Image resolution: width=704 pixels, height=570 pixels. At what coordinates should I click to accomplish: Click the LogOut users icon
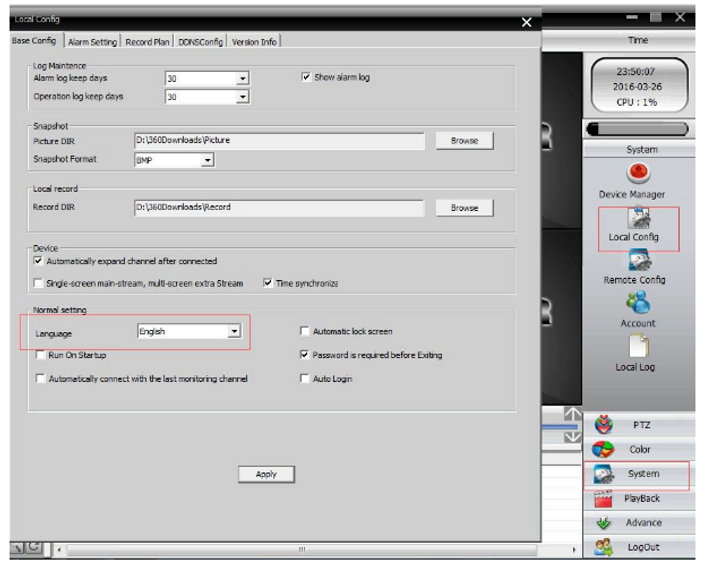(603, 547)
